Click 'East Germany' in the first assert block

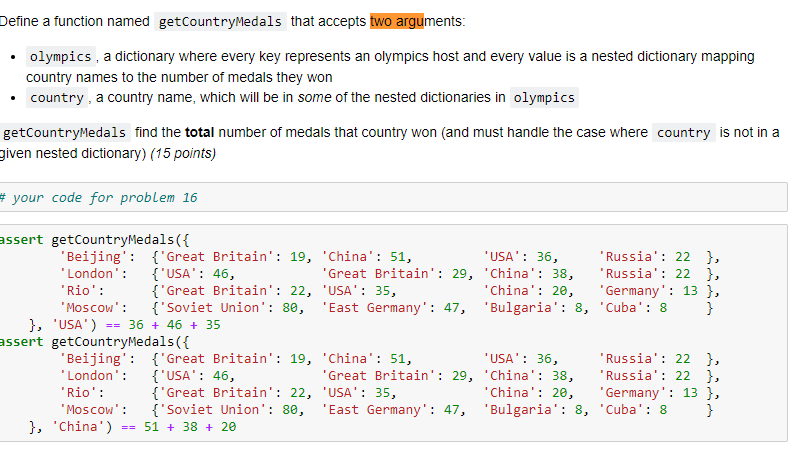375,308
